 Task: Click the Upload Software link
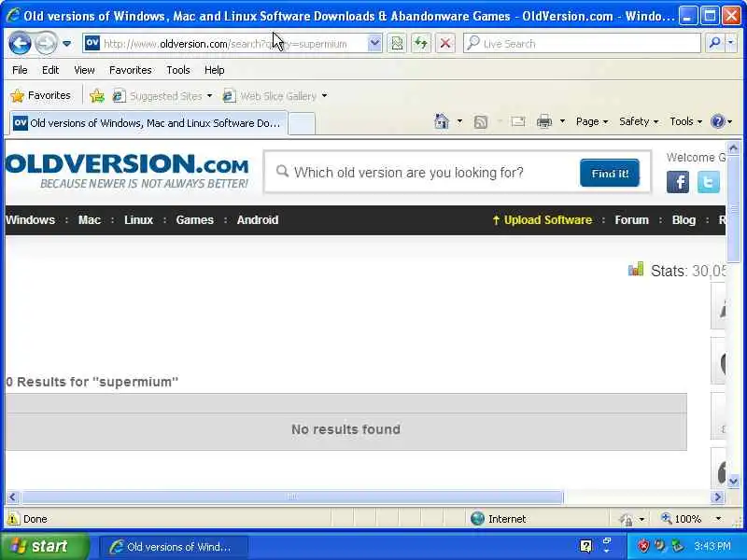[543, 220]
